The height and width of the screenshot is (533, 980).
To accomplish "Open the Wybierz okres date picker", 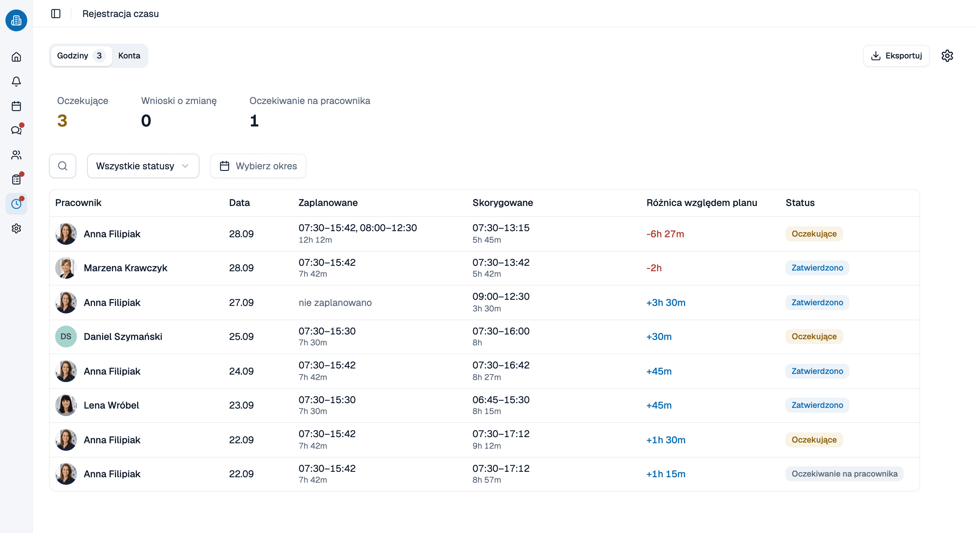I will (x=258, y=166).
